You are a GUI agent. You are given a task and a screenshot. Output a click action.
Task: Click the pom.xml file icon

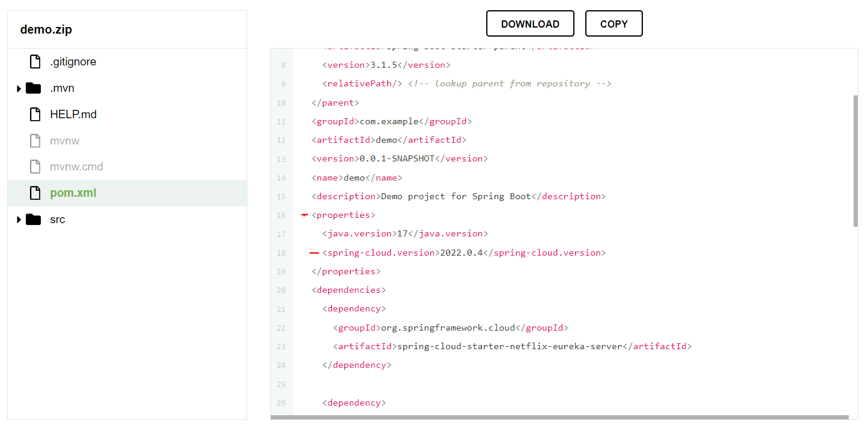click(x=35, y=193)
